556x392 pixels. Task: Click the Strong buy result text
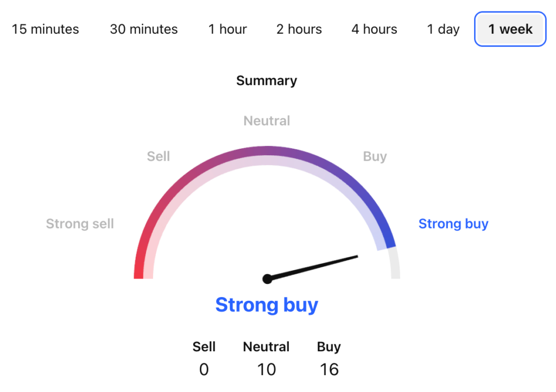point(266,305)
